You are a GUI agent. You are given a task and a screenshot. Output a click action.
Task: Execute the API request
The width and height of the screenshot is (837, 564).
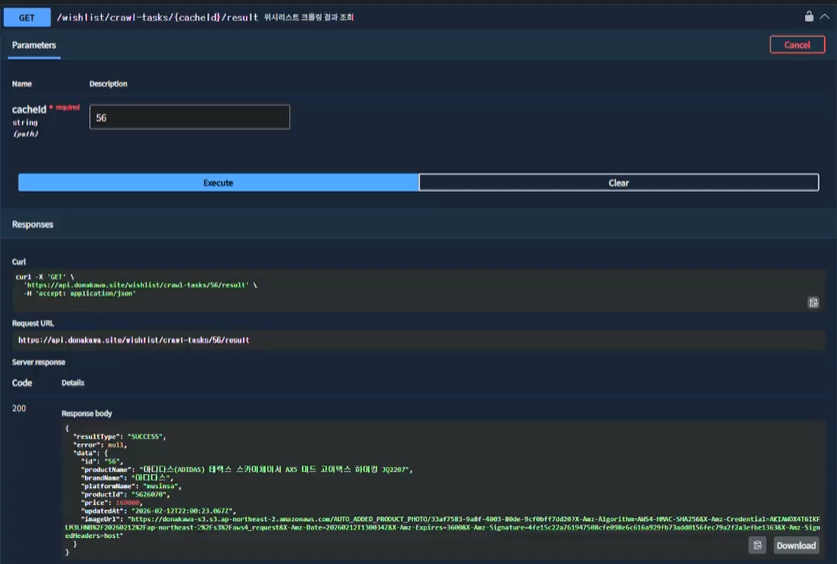tap(218, 182)
